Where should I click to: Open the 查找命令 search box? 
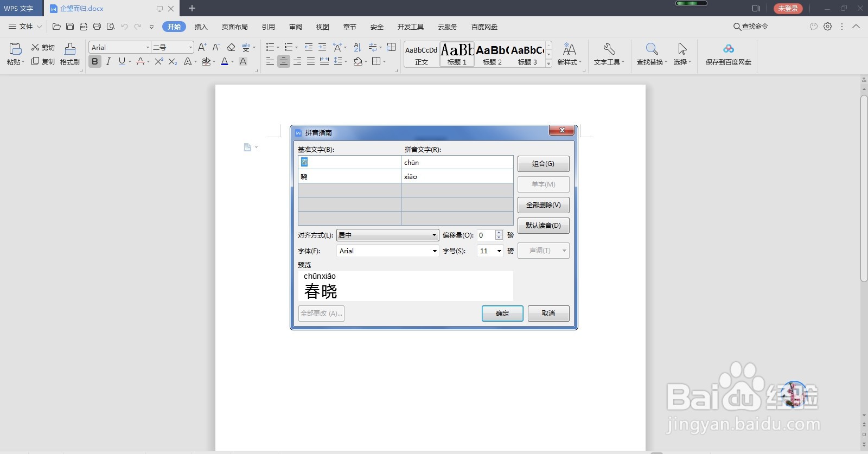click(x=750, y=27)
